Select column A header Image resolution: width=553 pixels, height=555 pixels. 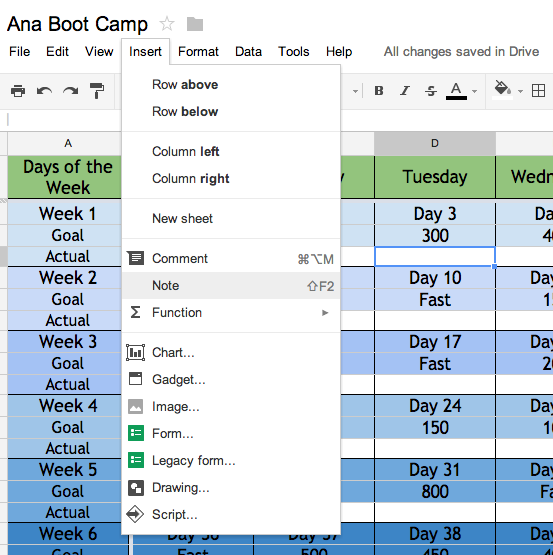[x=68, y=143]
